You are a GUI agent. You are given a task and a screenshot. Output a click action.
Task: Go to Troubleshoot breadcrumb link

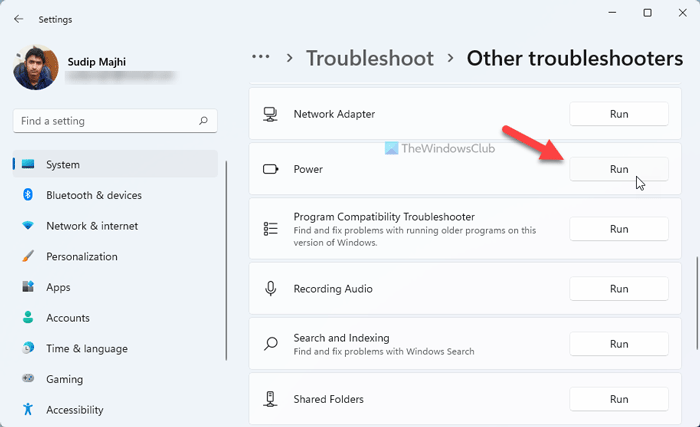click(370, 57)
